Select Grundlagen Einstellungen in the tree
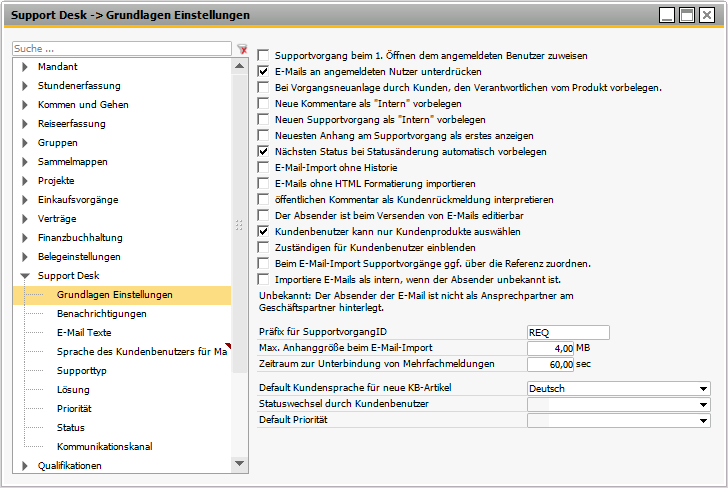Viewport: 728px width, 488px height. pyautogui.click(x=115, y=295)
